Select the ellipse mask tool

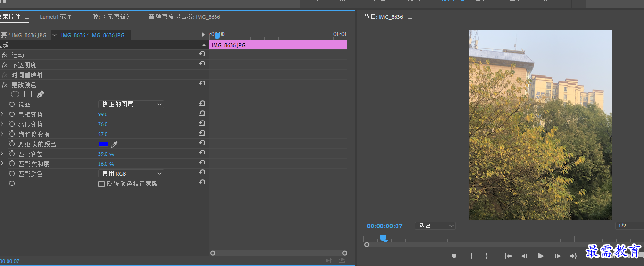point(15,94)
